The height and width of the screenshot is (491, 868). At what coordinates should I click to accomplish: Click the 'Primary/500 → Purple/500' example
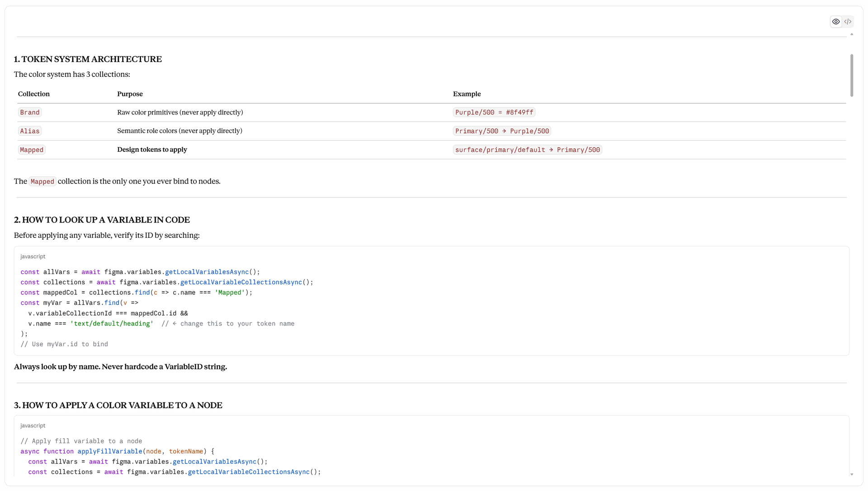(x=502, y=131)
